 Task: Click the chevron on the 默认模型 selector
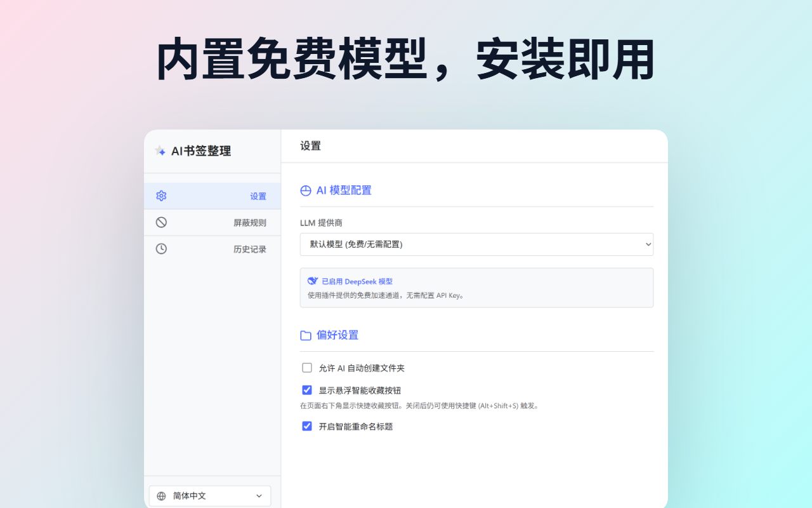pos(648,244)
